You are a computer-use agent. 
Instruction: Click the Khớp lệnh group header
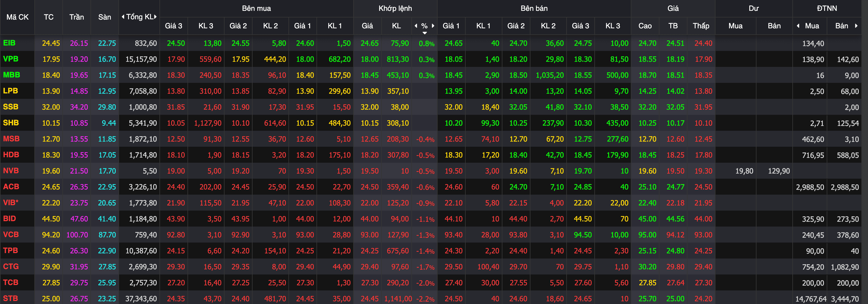point(395,8)
